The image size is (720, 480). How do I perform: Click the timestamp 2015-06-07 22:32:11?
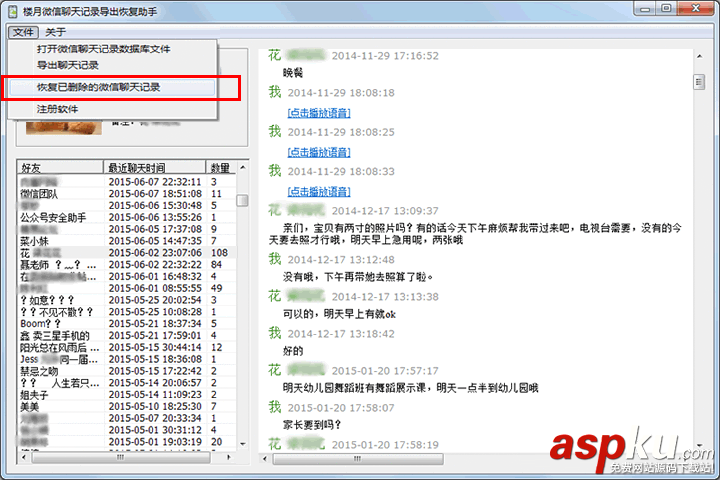(155, 182)
